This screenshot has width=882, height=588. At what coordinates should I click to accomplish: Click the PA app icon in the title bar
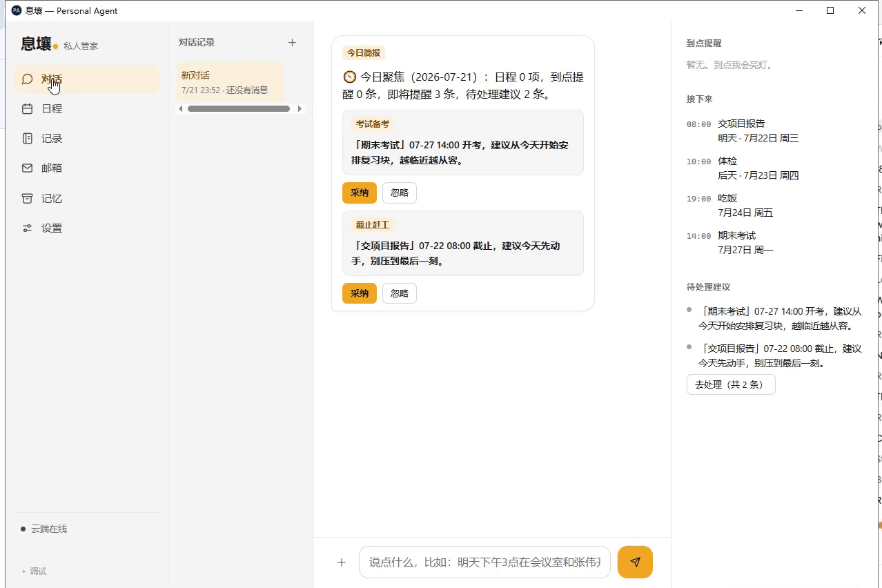pyautogui.click(x=17, y=10)
